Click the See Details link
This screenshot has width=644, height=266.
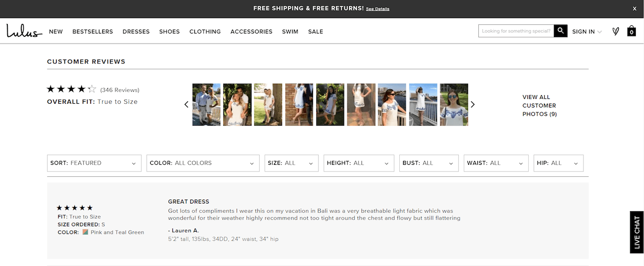pos(377,9)
